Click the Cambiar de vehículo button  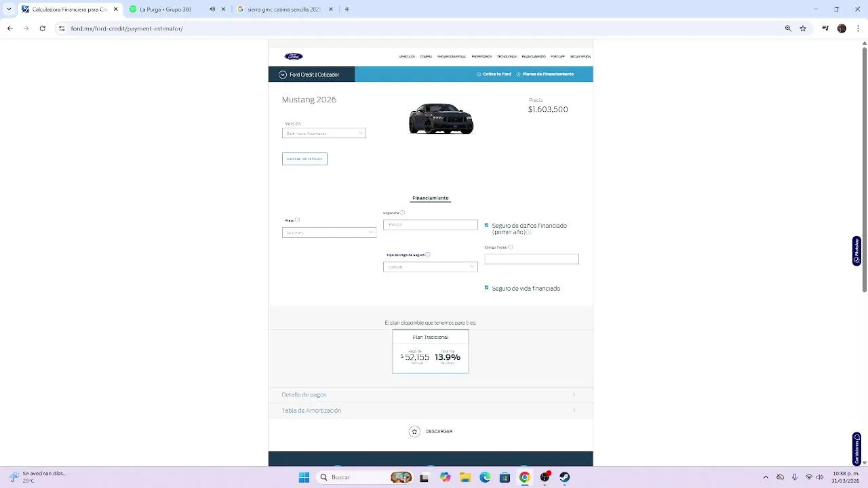[304, 159]
